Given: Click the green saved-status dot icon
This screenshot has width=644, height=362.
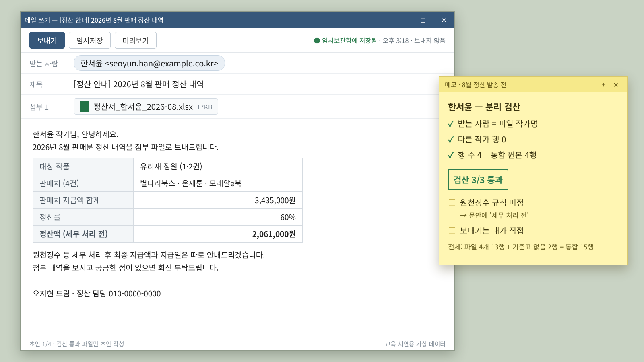Looking at the screenshot, I should [317, 41].
